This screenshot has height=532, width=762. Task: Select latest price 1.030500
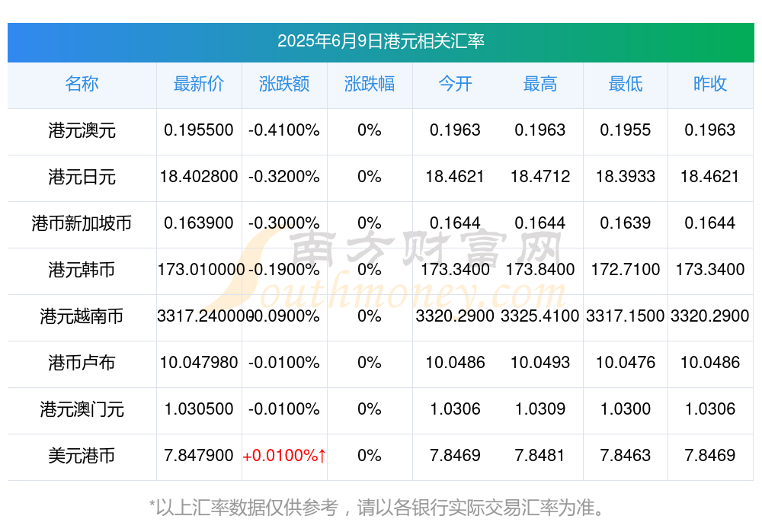(x=199, y=409)
